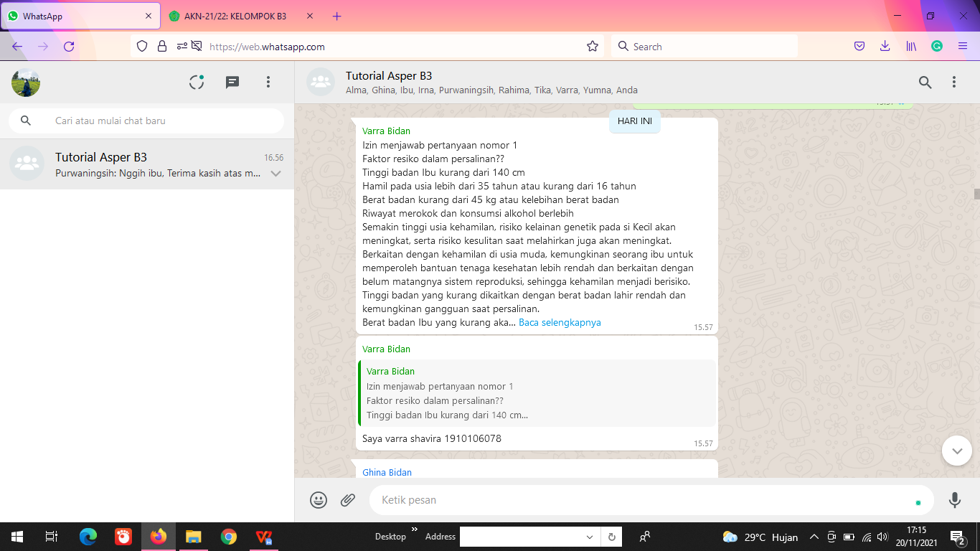The image size is (980, 551).
Task: Open Wi-Fi network settings in tray
Action: point(866,537)
